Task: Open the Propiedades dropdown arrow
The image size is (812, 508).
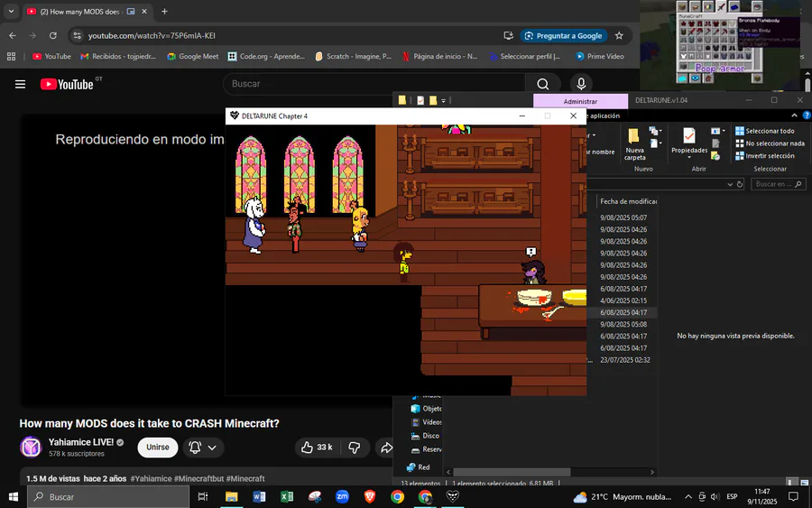Action: pyautogui.click(x=688, y=157)
